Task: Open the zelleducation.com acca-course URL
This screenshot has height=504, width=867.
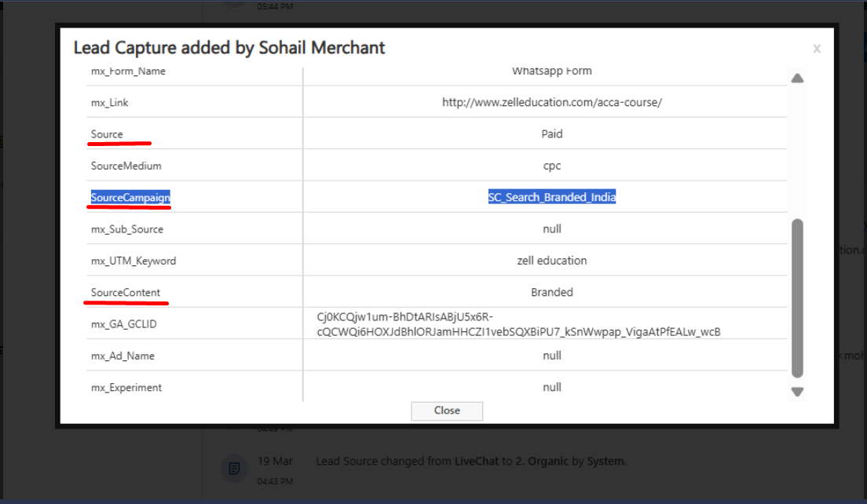Action: point(551,102)
